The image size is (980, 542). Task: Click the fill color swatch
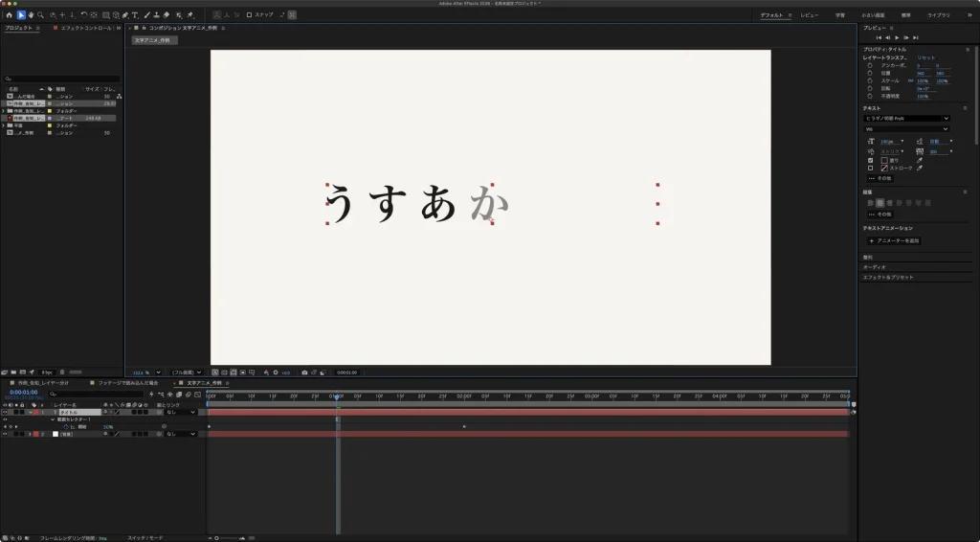point(884,160)
